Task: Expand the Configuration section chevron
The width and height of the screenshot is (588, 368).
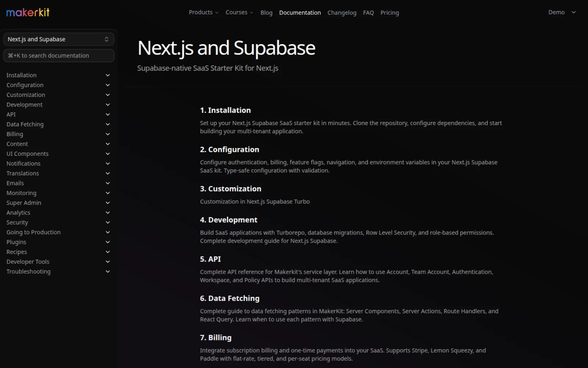Action: 108,85
